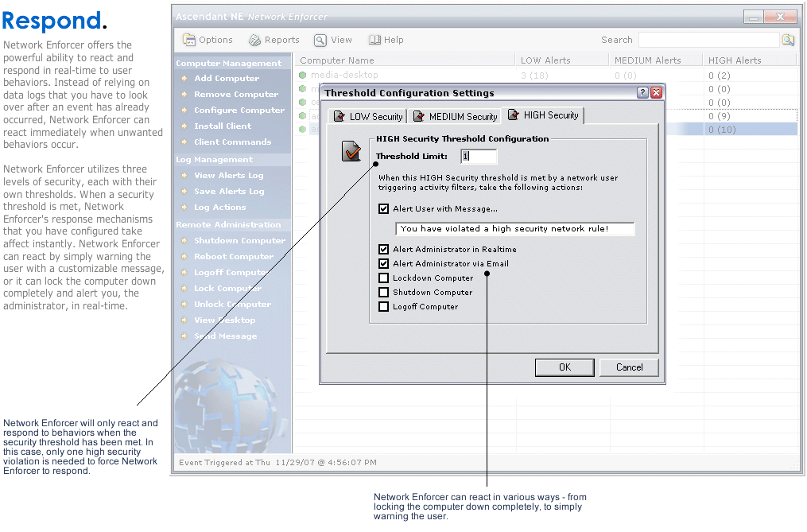Image resolution: width=807 pixels, height=532 pixels.
Task: Click Shutdown Computer under Remote Administration
Action: tap(239, 241)
